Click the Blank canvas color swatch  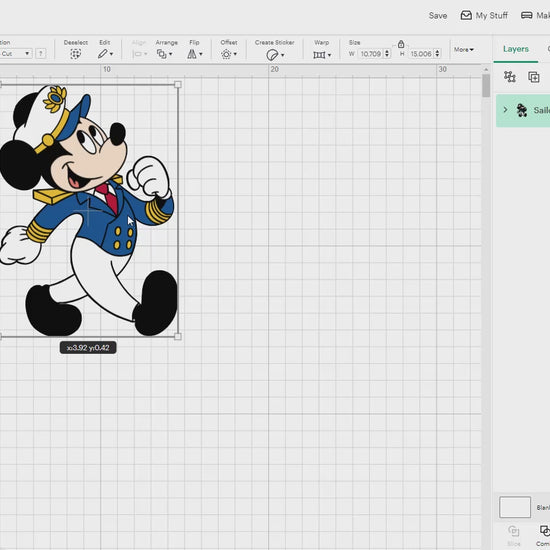point(515,507)
